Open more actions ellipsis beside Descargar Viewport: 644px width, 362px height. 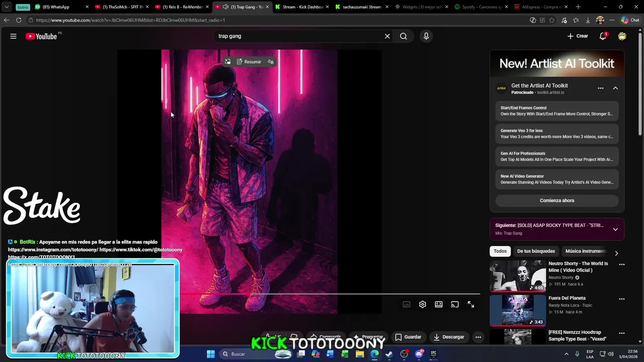[478, 337]
